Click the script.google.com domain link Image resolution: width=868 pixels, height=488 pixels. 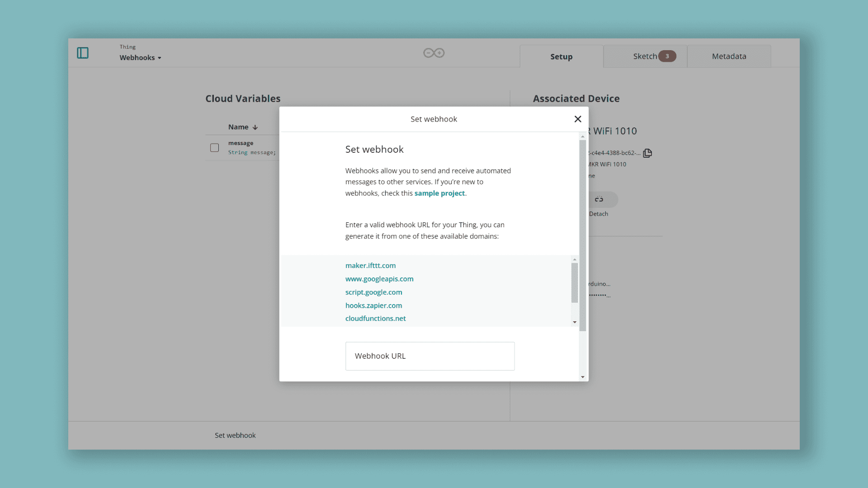(x=373, y=292)
